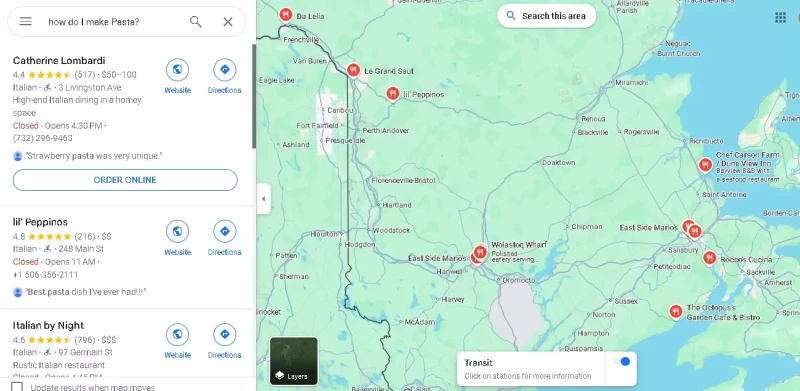The image size is (800, 391).
Task: Open the lil' Peppinos listing title
Action: (40, 222)
